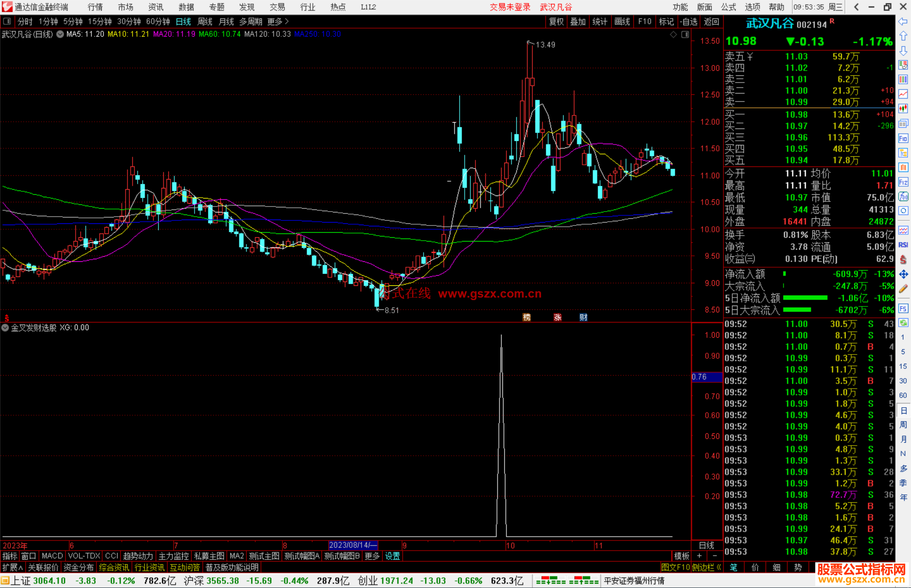The width and height of the screenshot is (911, 588).
Task: Toggle the 金叉发财选股 indicator collapse circle
Action: [x=5, y=328]
